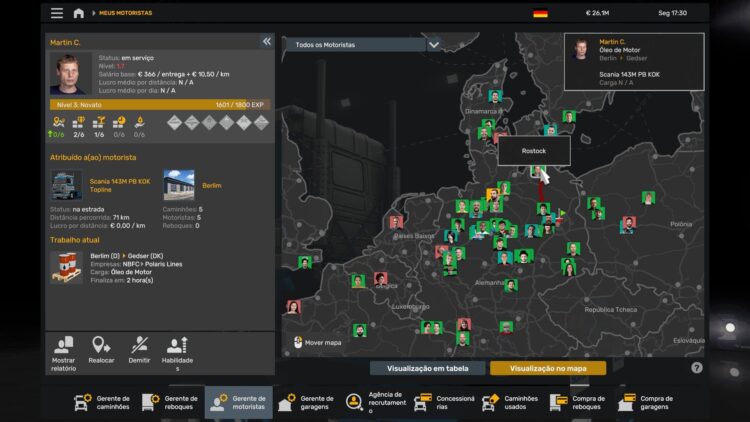Screen dimensions: 750x422
Task: Select the high value cargo skill icon
Action: 79,123
